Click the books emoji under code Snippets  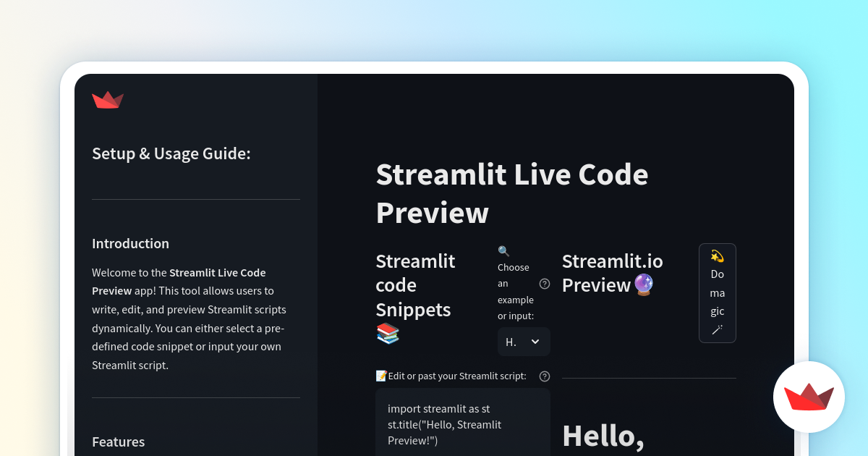[388, 334]
